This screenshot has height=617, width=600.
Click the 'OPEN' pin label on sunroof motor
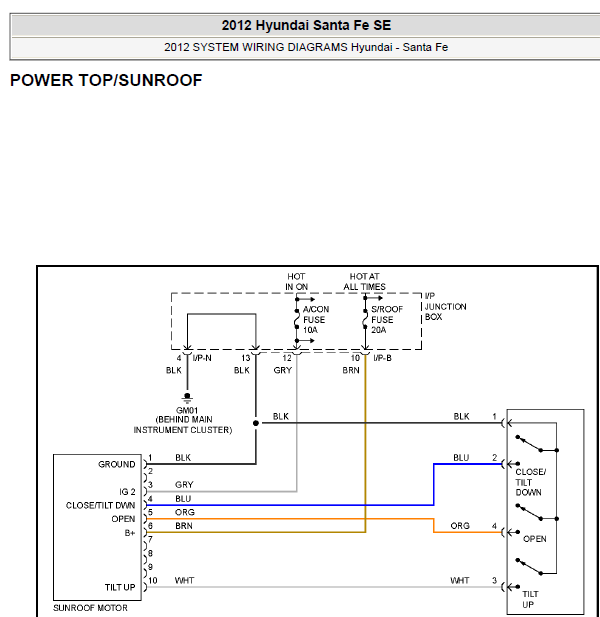(123, 519)
